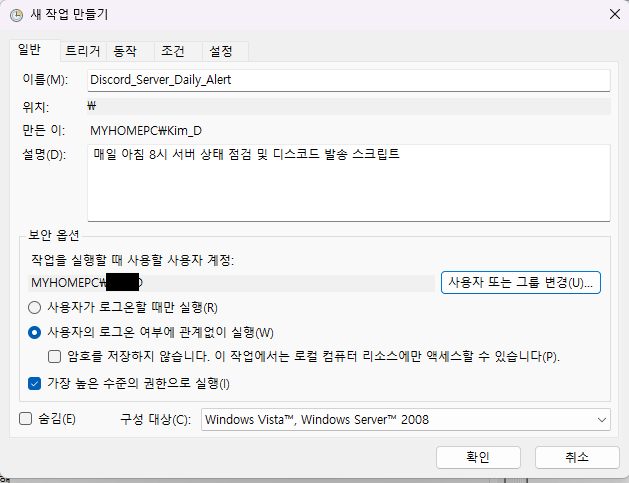
Task: Click the 위치 location field
Action: 348,105
